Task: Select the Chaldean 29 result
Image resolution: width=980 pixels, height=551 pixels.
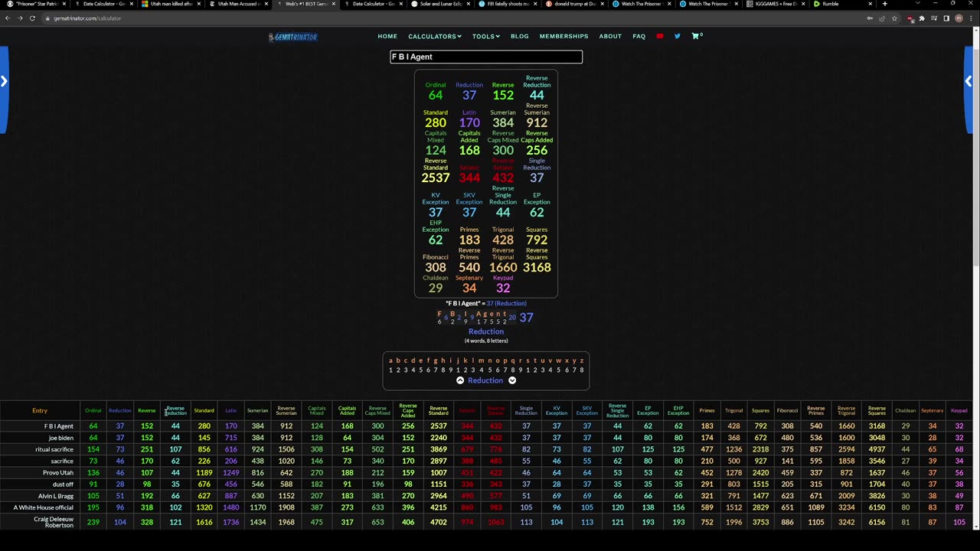Action: point(436,285)
